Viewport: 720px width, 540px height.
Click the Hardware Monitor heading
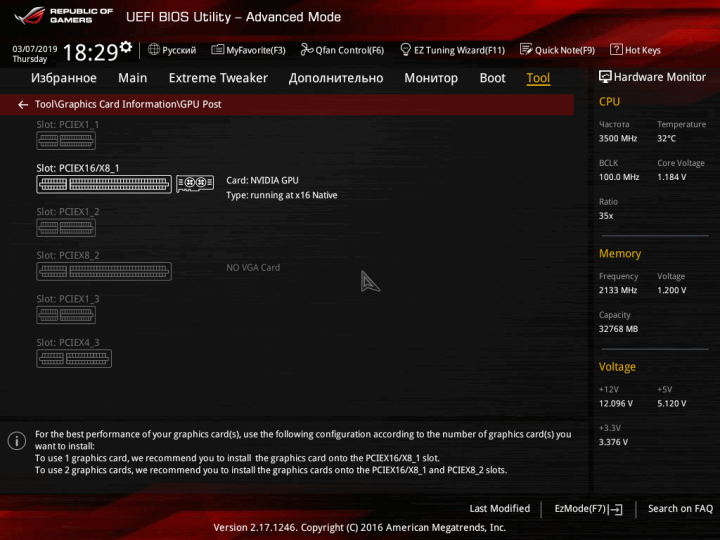tap(659, 77)
